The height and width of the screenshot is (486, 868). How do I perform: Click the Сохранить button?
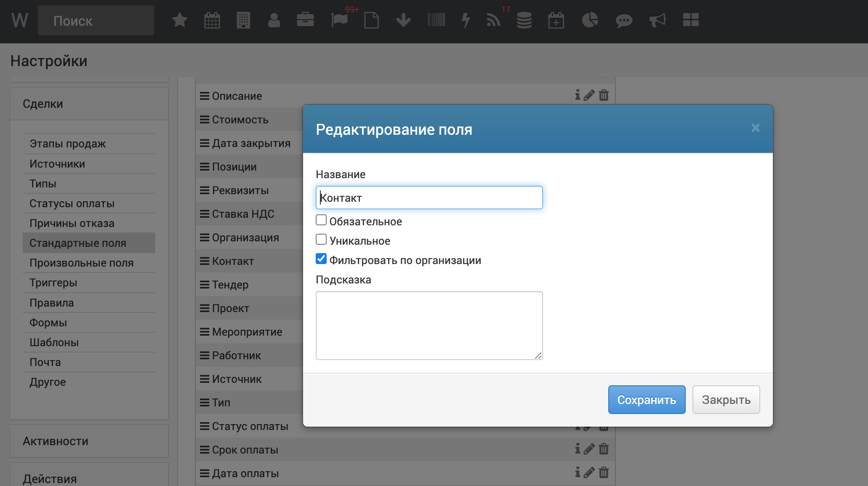[646, 400]
